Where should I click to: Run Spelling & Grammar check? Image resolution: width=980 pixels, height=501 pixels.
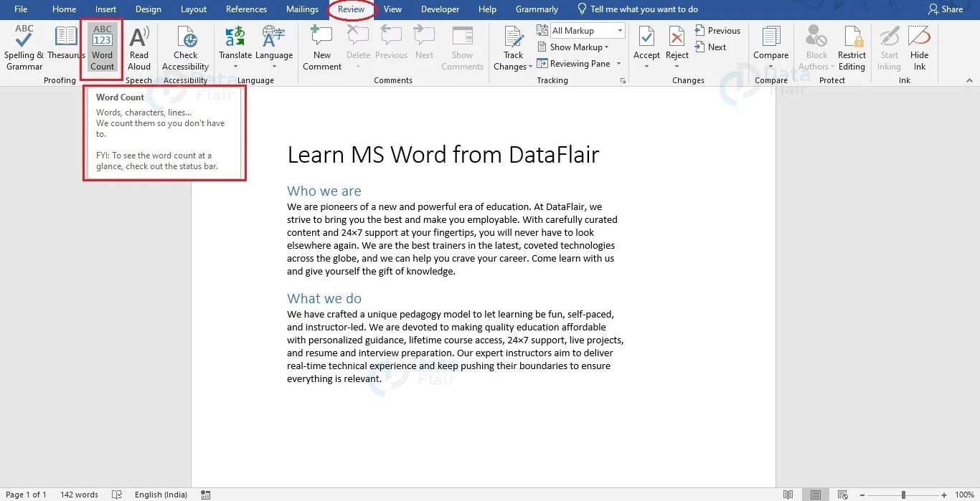coord(24,47)
